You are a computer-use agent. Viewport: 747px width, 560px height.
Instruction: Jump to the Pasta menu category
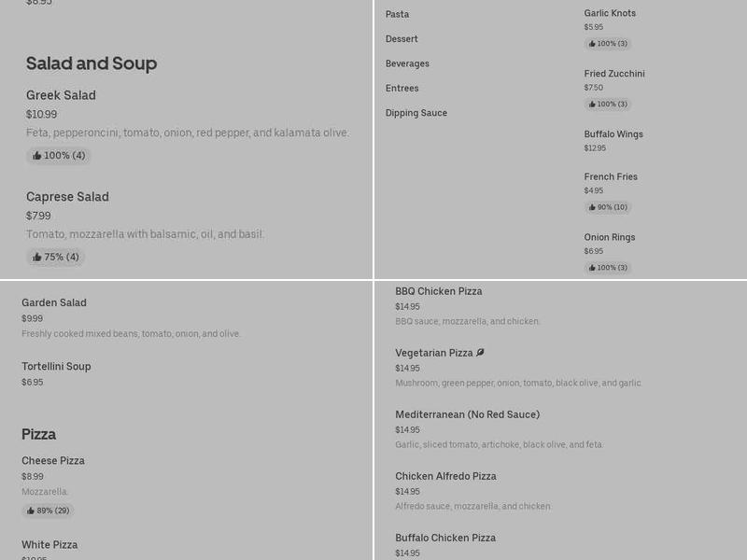click(x=397, y=14)
